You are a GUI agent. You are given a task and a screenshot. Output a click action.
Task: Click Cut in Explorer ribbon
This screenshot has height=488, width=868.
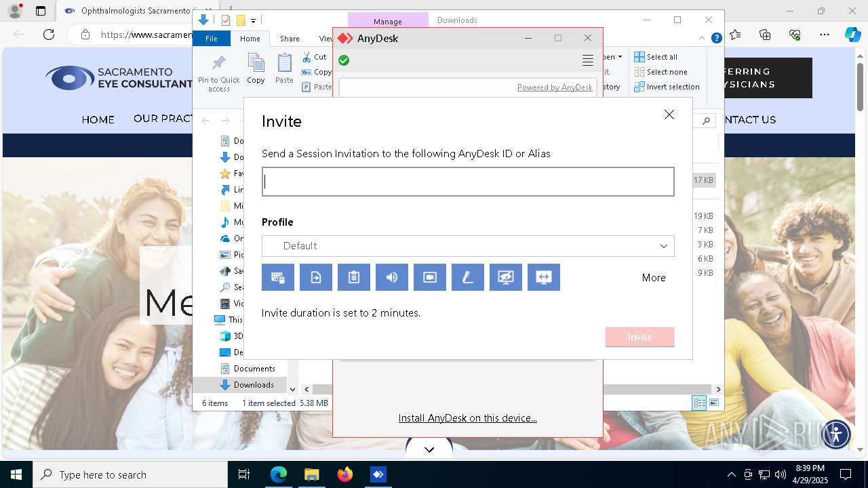click(x=314, y=57)
